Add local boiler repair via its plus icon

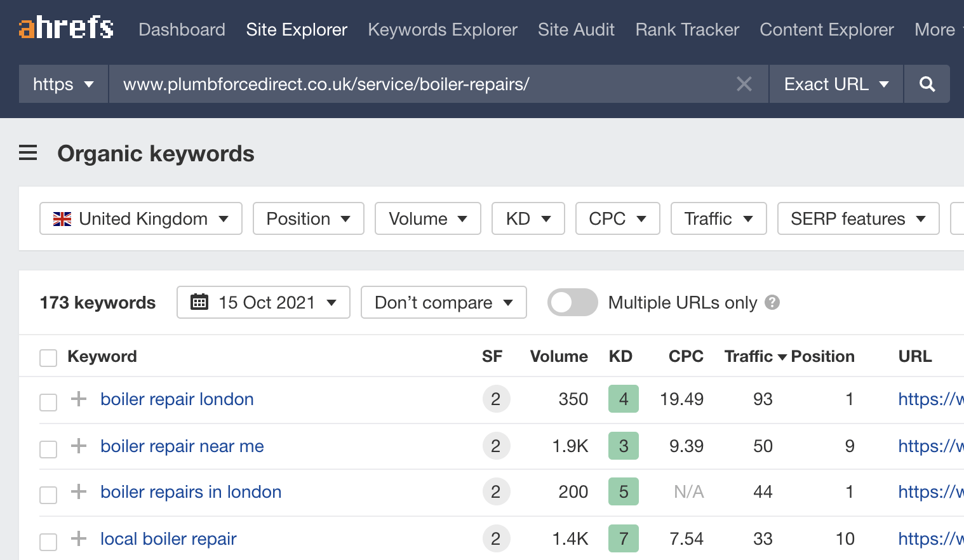pyautogui.click(x=78, y=538)
